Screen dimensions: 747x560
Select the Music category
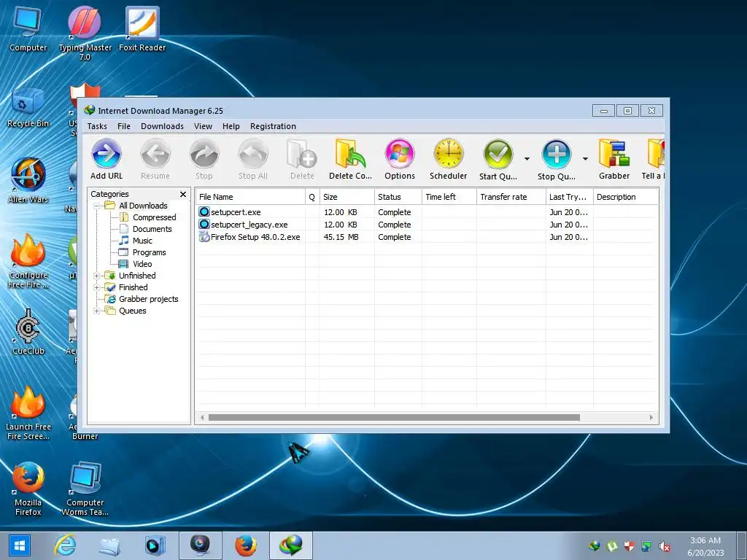[x=142, y=241]
